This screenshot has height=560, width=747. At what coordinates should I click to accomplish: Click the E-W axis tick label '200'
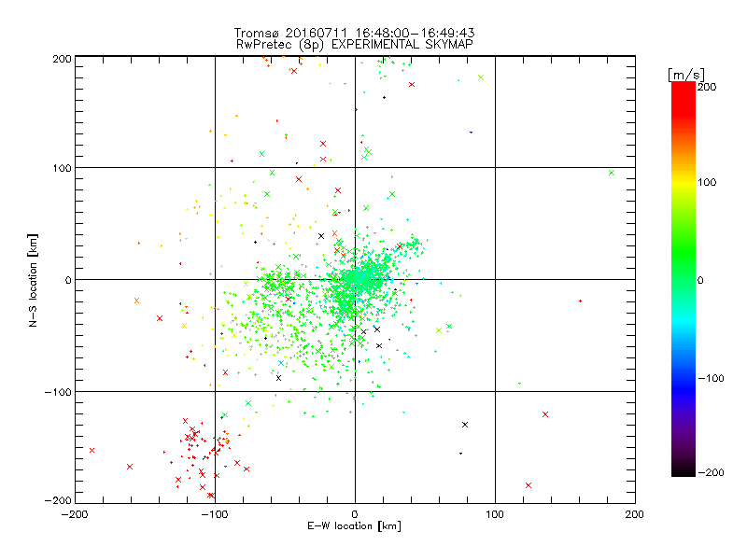click(x=635, y=514)
